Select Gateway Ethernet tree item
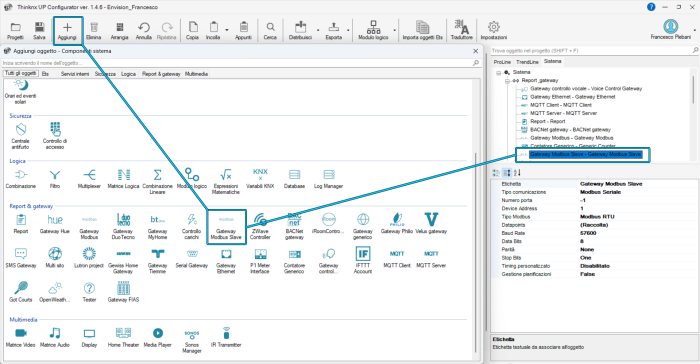700x364 pixels. point(573,97)
